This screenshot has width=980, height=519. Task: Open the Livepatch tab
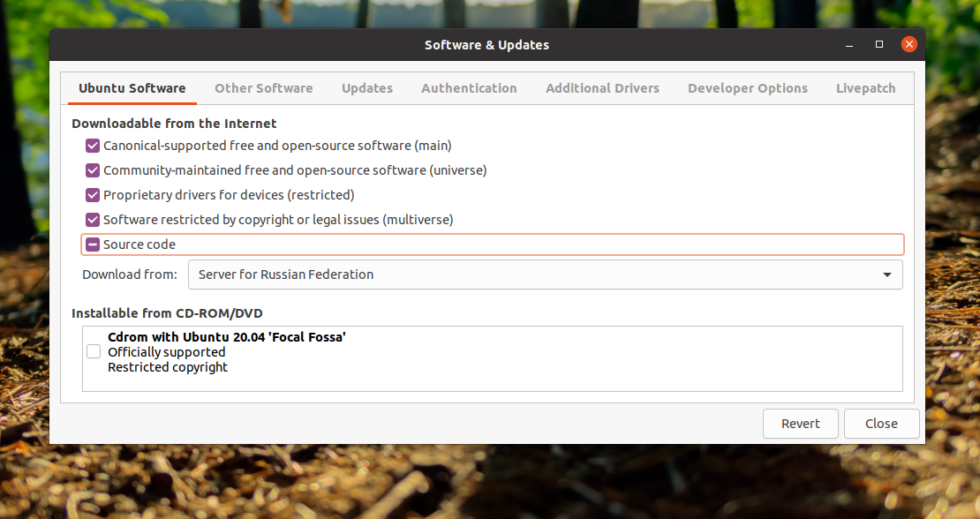tap(865, 88)
